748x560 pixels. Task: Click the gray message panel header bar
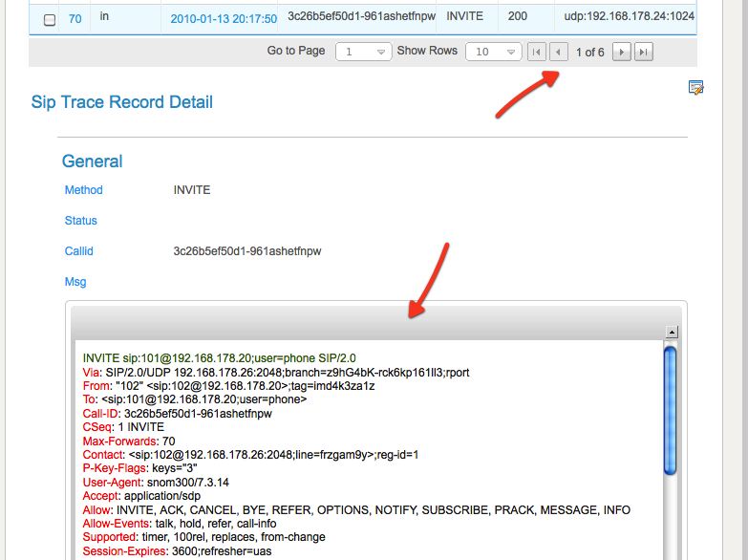376,322
